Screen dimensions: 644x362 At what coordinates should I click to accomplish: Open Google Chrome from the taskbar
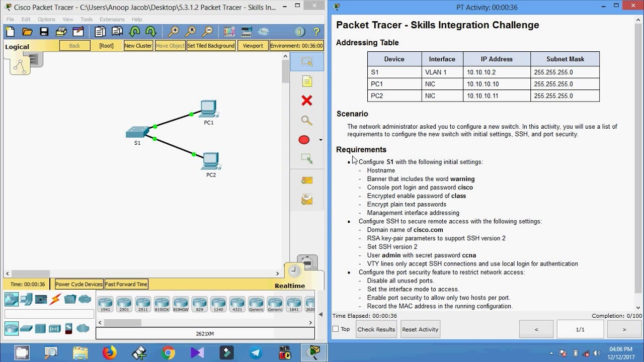168,353
